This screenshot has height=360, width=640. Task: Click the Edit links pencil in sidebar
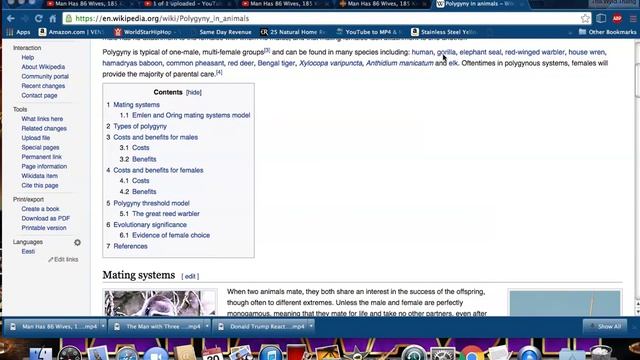coord(63,260)
